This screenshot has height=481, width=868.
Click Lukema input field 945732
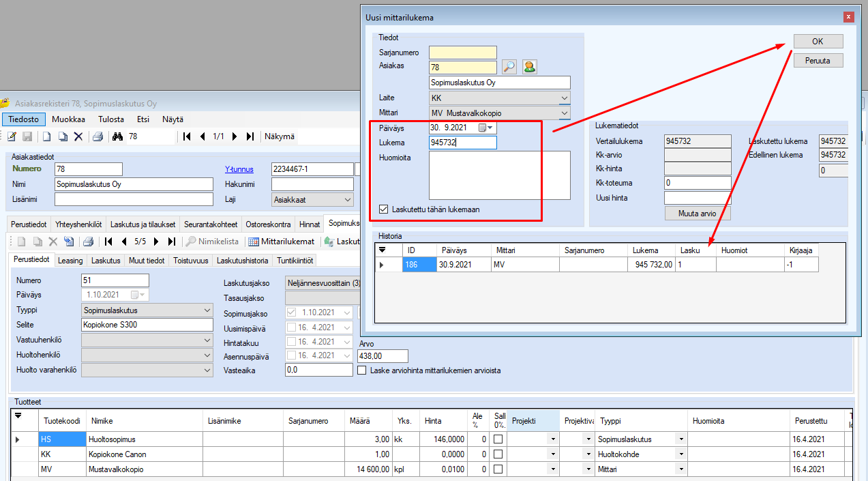[463, 143]
